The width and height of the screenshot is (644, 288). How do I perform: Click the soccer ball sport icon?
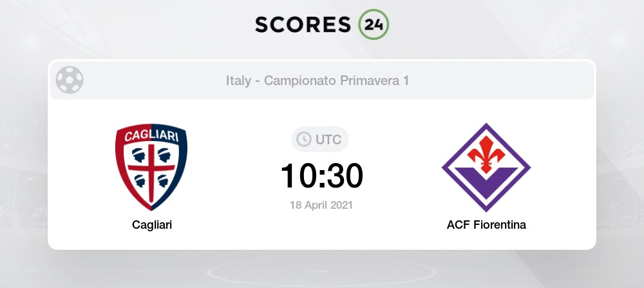pos(69,81)
